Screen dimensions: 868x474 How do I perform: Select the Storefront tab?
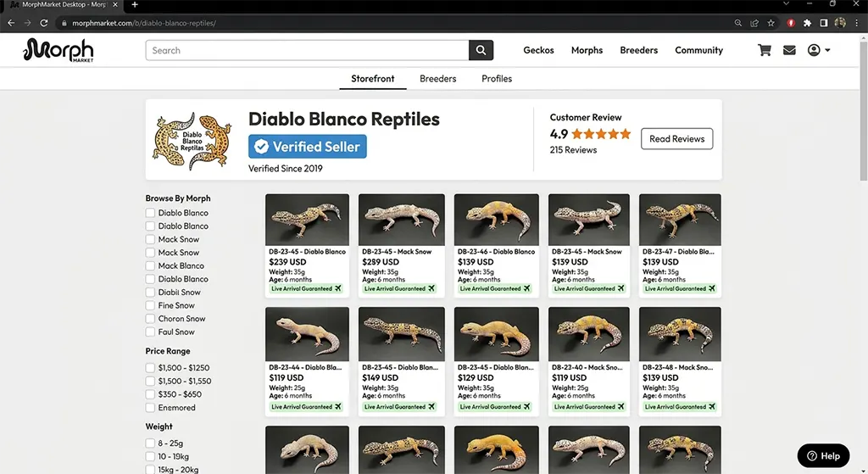point(373,79)
